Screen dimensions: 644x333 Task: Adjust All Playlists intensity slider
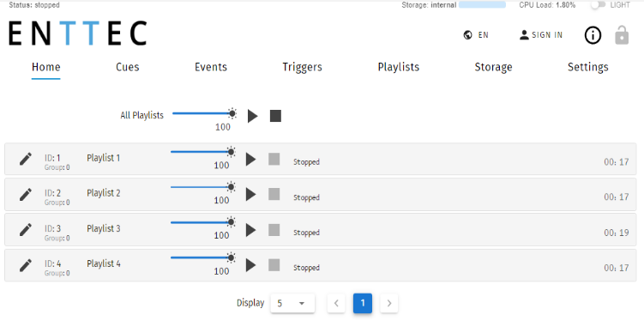[x=204, y=113]
